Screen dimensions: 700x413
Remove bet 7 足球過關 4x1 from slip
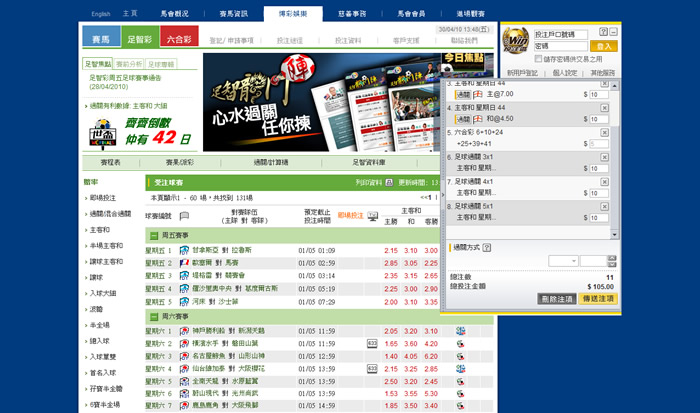(604, 182)
